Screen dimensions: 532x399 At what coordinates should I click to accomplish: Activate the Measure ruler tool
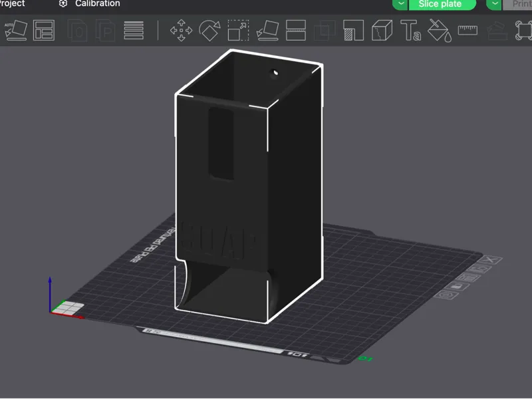coord(468,30)
